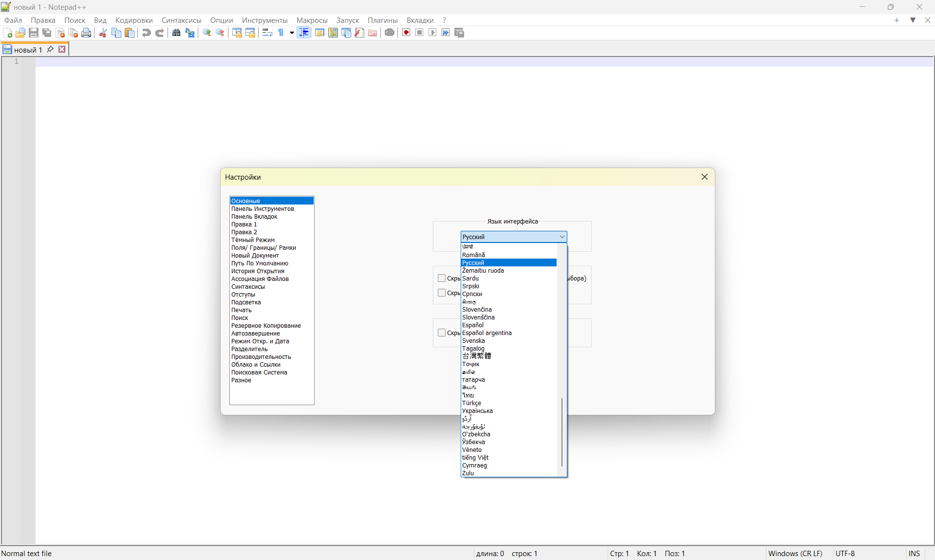Click the Print toolbar icon
935x560 pixels.
pyautogui.click(x=86, y=33)
